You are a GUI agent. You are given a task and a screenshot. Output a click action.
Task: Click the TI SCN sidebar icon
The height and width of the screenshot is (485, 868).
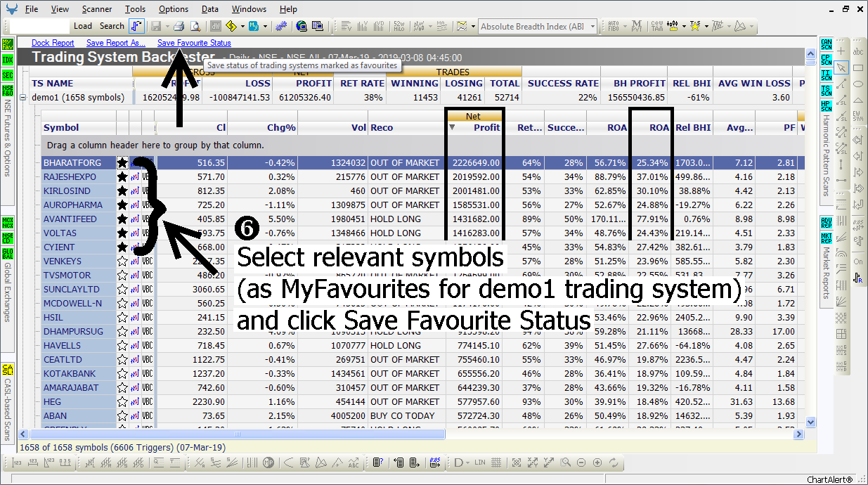[x=827, y=75]
